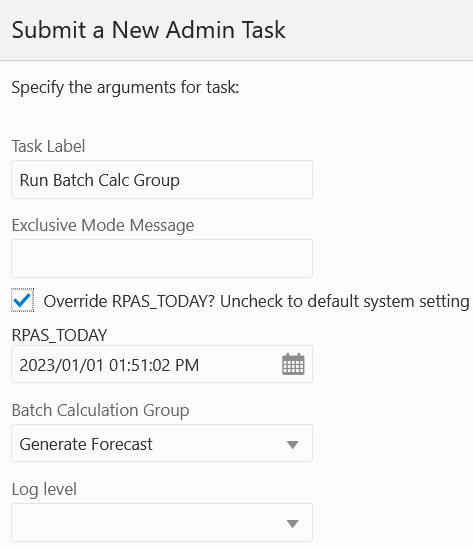This screenshot has width=473, height=549.
Task: Click the "Task Label" field label
Action: point(48,146)
